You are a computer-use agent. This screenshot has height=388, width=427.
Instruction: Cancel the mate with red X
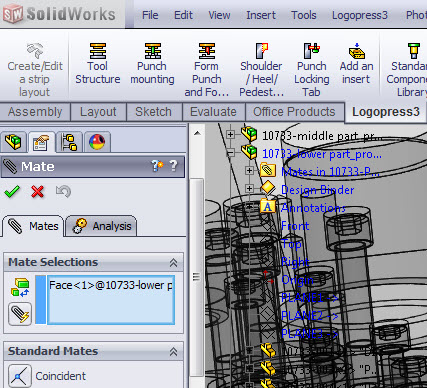coord(37,192)
